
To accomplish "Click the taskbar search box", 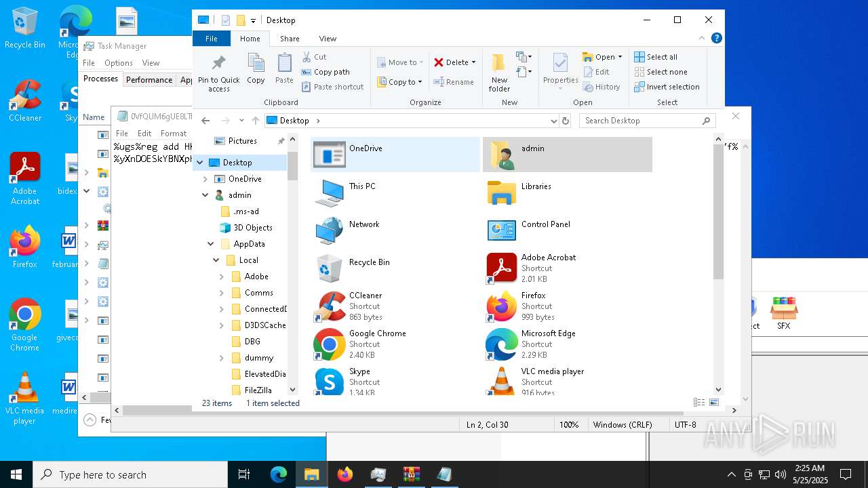I will click(x=130, y=474).
